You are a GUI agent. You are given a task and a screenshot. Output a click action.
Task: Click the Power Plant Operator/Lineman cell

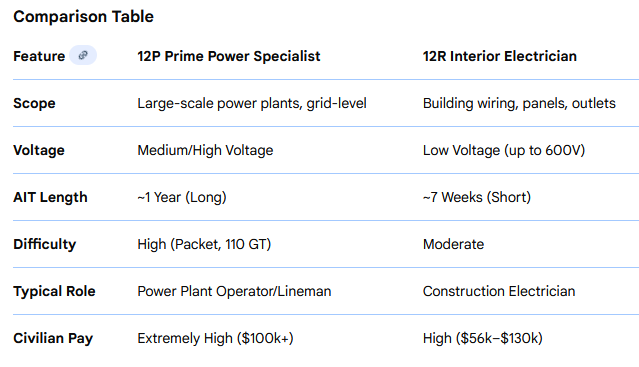tap(234, 291)
